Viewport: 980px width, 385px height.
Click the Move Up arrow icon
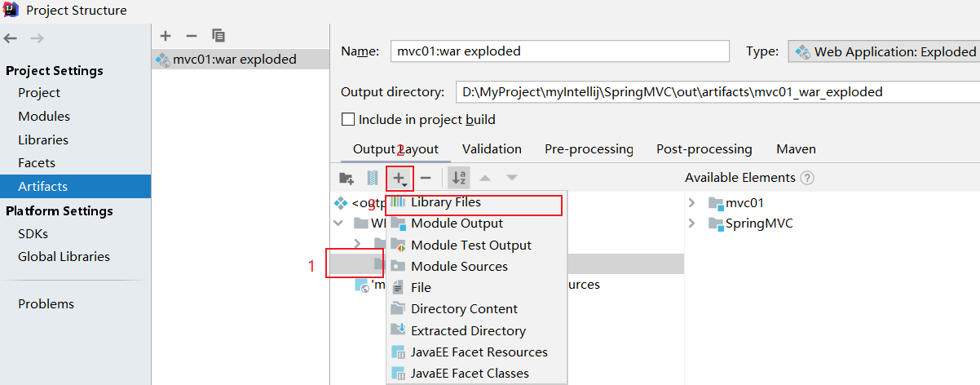(485, 178)
